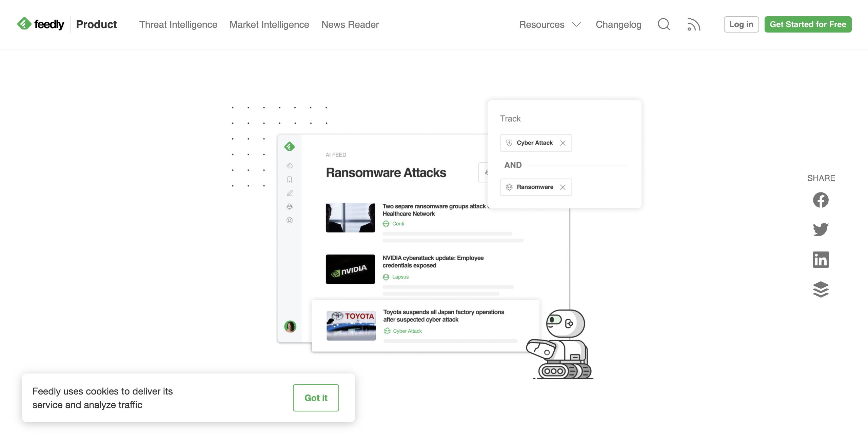Open Market Intelligence menu item
This screenshot has width=868, height=444.
pyautogui.click(x=269, y=24)
